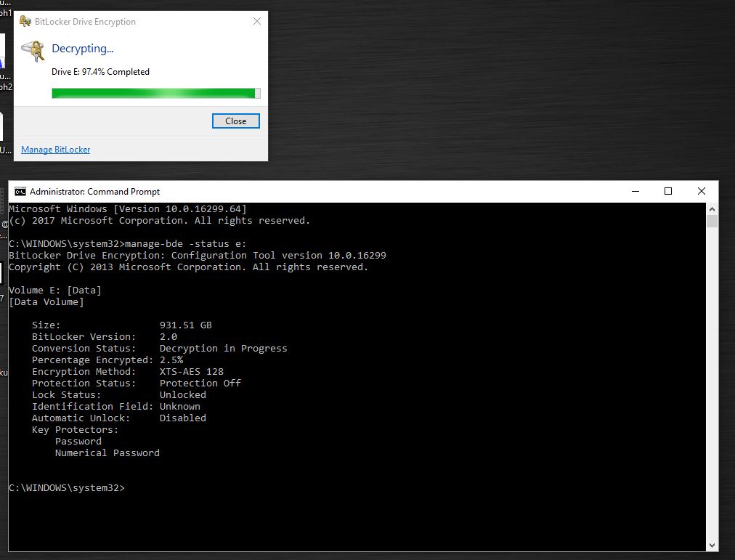
Task: Click the BitLocker title bar key icon
Action: pyautogui.click(x=25, y=21)
